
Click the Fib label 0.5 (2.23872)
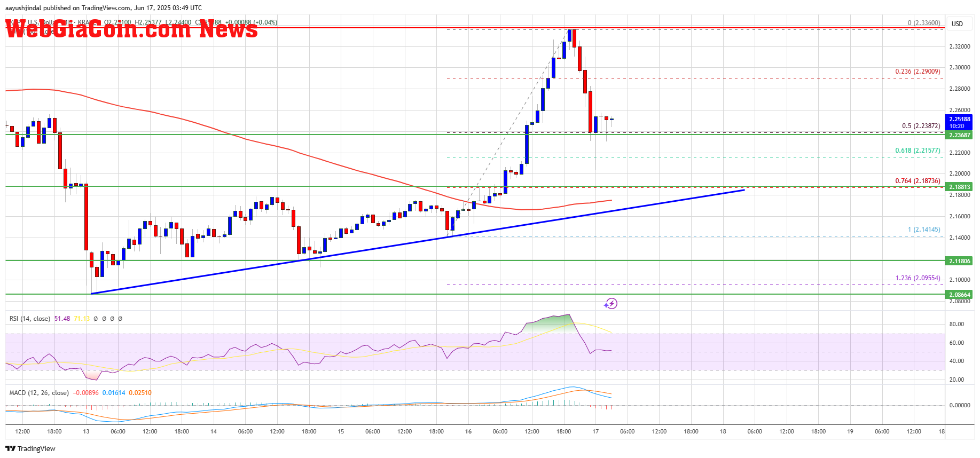click(921, 126)
